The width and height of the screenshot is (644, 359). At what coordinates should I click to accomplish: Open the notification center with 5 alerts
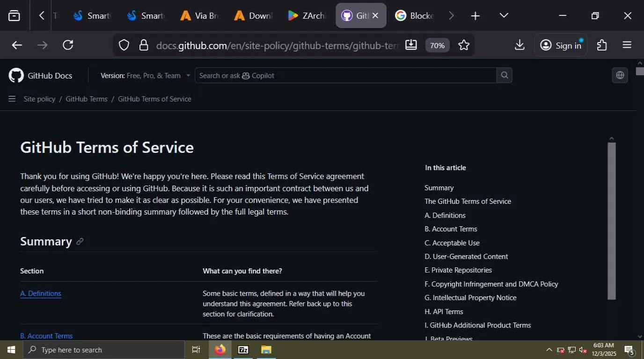coord(629,350)
